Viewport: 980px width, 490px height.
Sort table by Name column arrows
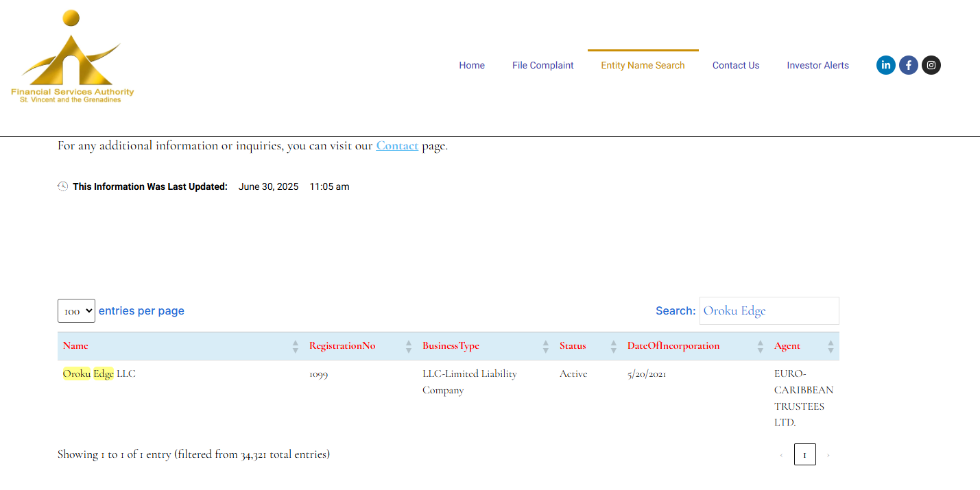(296, 346)
